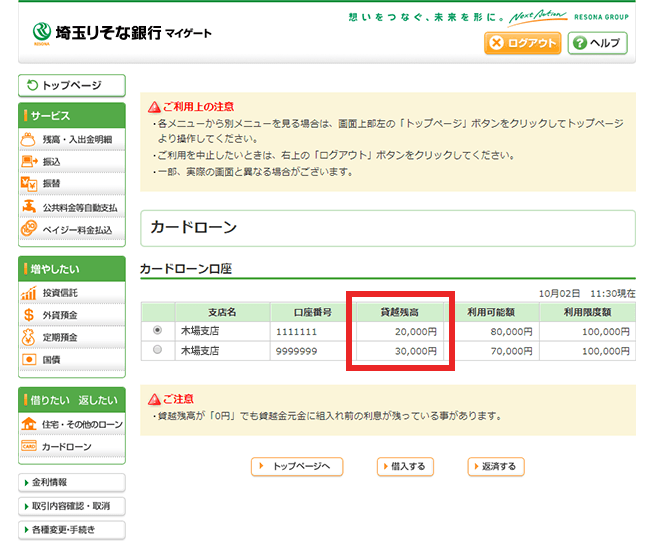Viewport: 654px width, 541px height.
Task: Click the Saitama Resona Bank logo
Action: coord(122,33)
